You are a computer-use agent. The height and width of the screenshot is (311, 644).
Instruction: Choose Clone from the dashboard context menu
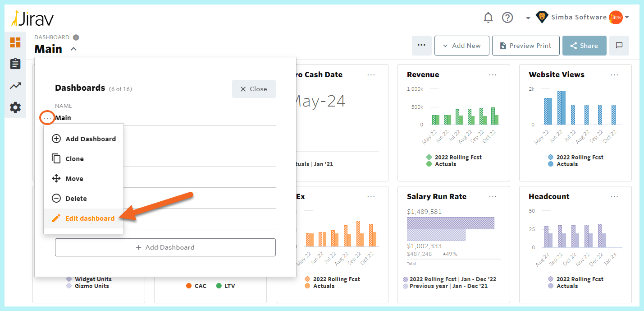pyautogui.click(x=75, y=158)
